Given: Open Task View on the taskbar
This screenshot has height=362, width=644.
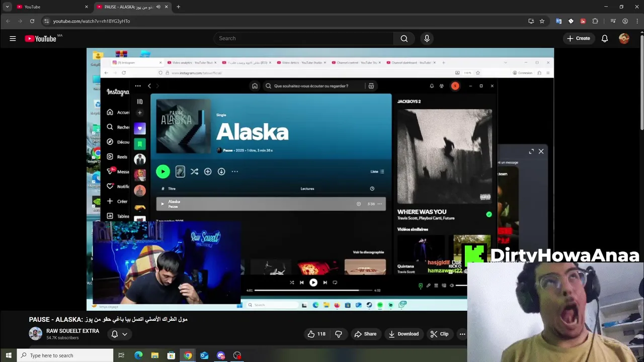Looking at the screenshot, I should tap(121, 355).
